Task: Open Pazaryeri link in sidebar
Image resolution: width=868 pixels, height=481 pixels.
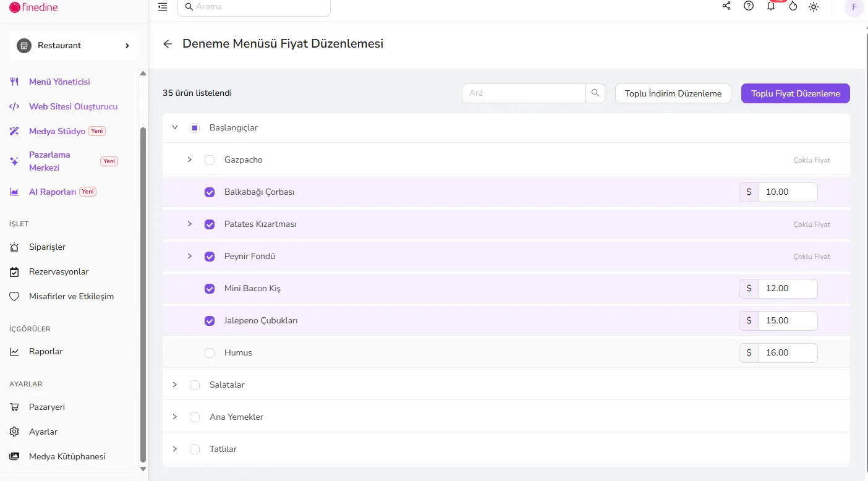Action: click(47, 407)
